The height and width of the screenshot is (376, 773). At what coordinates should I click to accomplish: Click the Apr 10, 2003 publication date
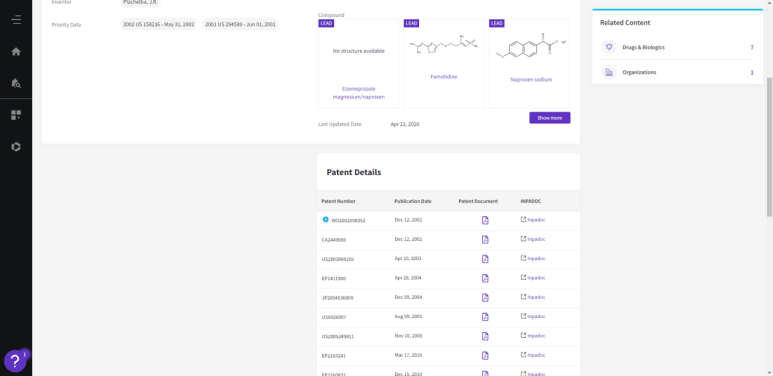408,258
